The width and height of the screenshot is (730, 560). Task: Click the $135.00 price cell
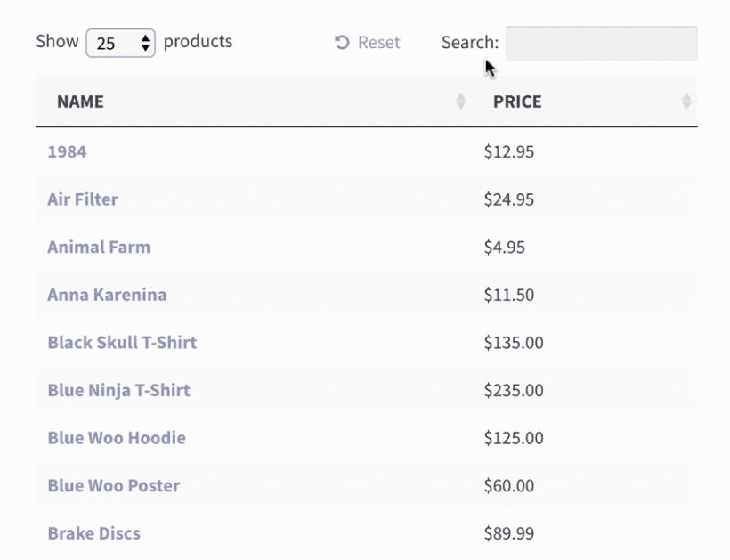(x=514, y=343)
